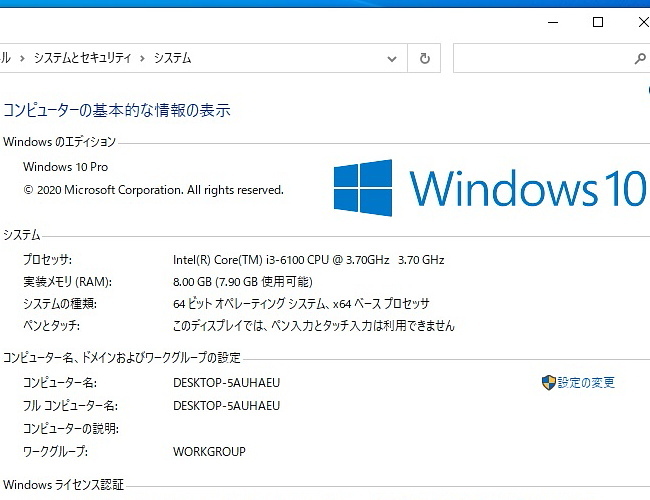Click the コンピューターの基本的な情報の表示 heading
The height and width of the screenshot is (500, 650).
coord(116,110)
